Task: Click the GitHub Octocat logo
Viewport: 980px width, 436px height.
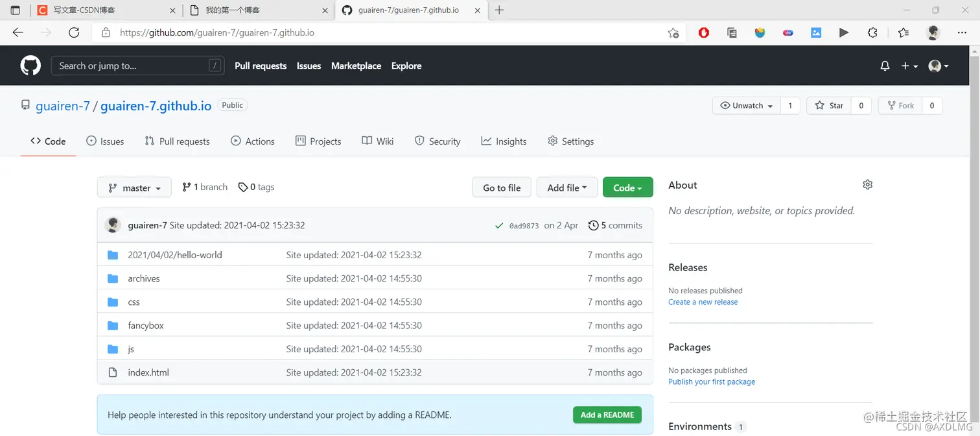Action: (x=30, y=66)
